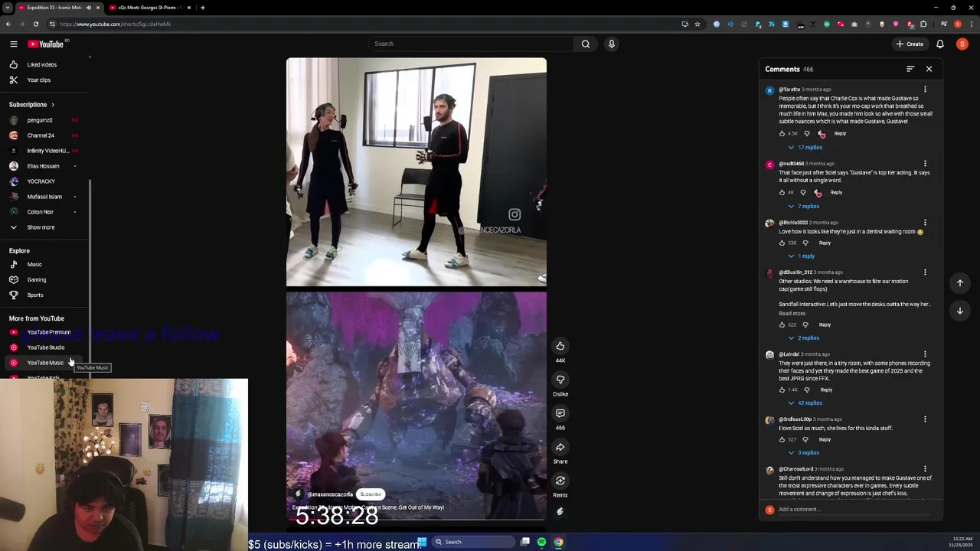Open Elias Hossain subscription
This screenshot has width=980, height=551.
[x=44, y=166]
